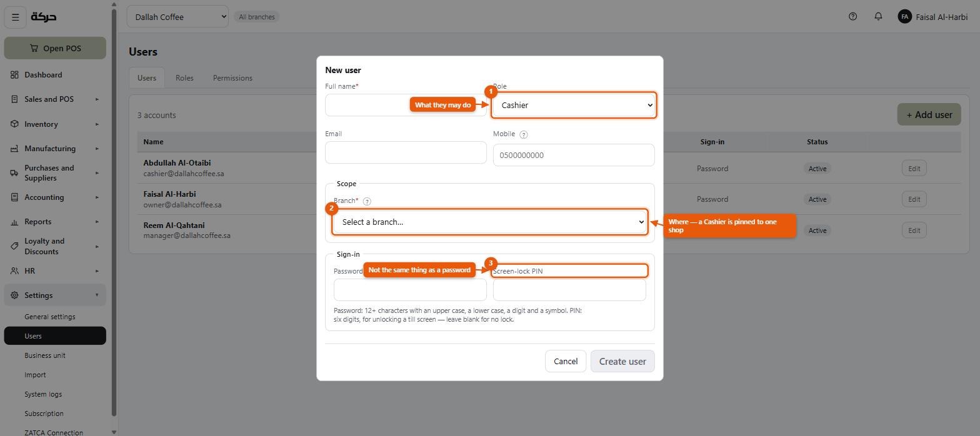Expand the Sales and POS menu arrow

tap(97, 99)
